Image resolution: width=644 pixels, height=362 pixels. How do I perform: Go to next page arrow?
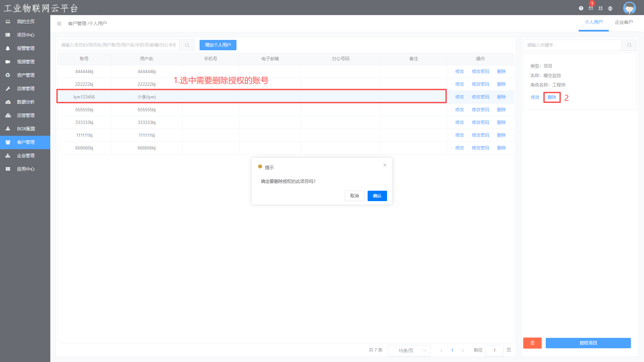point(463,350)
